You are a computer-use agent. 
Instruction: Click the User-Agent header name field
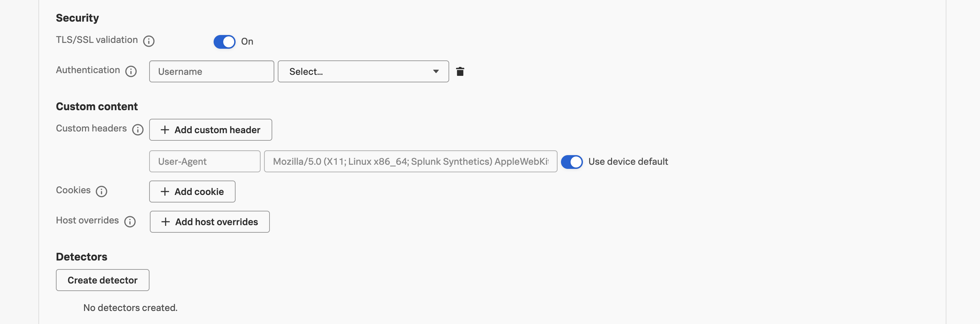tap(205, 161)
